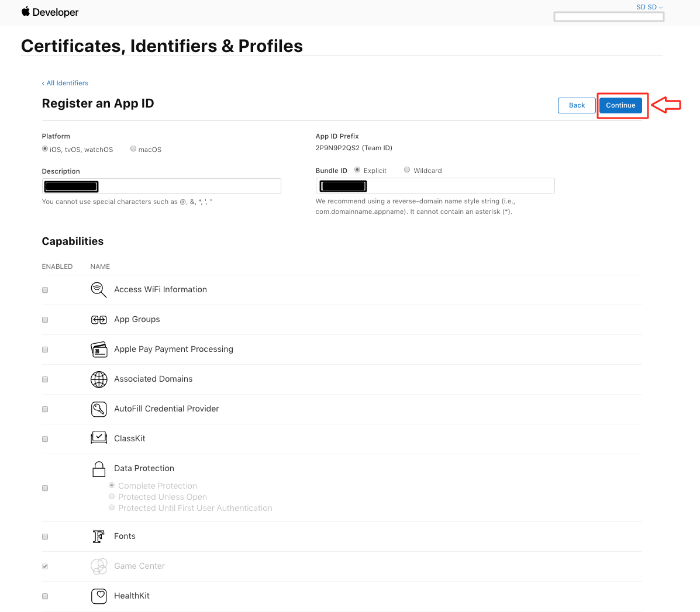This screenshot has width=700, height=612.
Task: Select the macOS platform radio button
Action: coord(133,149)
